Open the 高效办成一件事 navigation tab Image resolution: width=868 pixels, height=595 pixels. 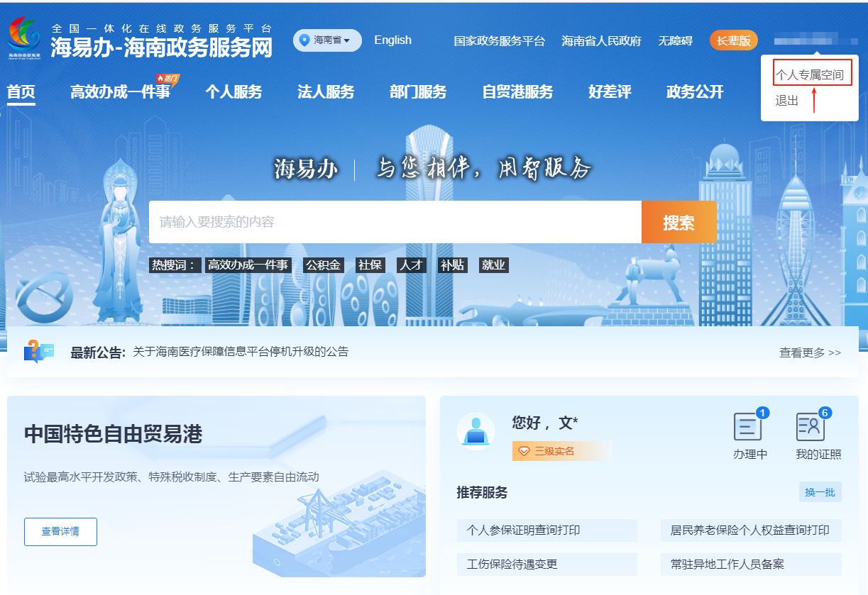click(x=120, y=92)
